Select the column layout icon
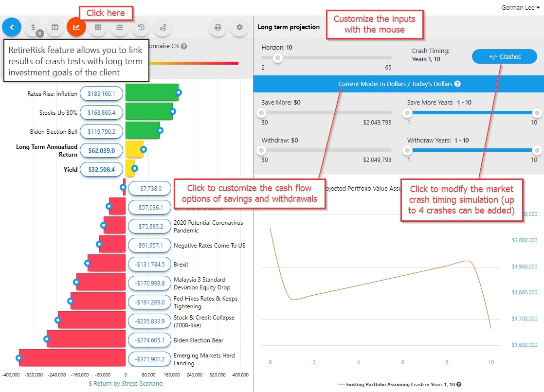 (x=55, y=27)
